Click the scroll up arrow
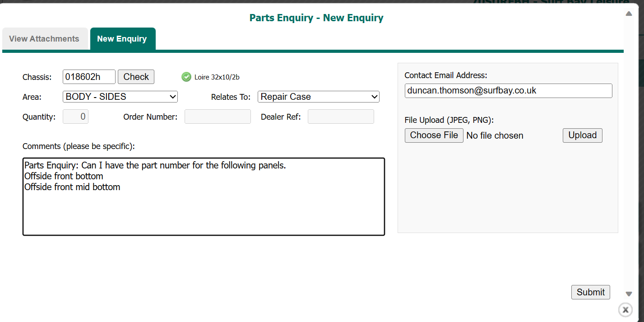The image size is (644, 322). 629,14
